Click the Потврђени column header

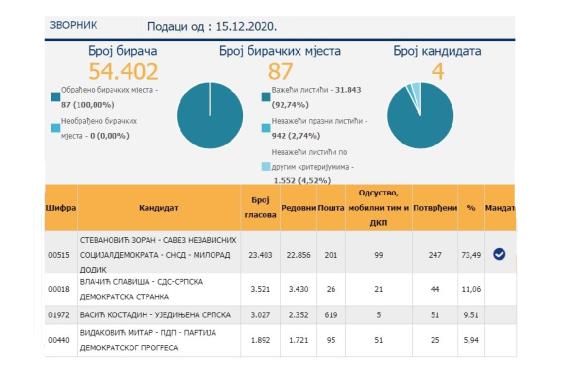coord(435,208)
